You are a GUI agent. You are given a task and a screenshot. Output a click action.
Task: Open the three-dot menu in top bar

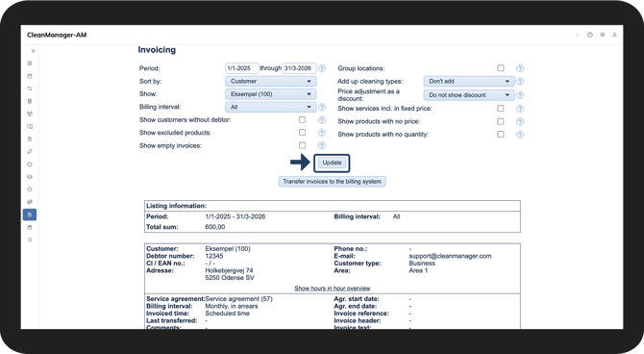(577, 35)
